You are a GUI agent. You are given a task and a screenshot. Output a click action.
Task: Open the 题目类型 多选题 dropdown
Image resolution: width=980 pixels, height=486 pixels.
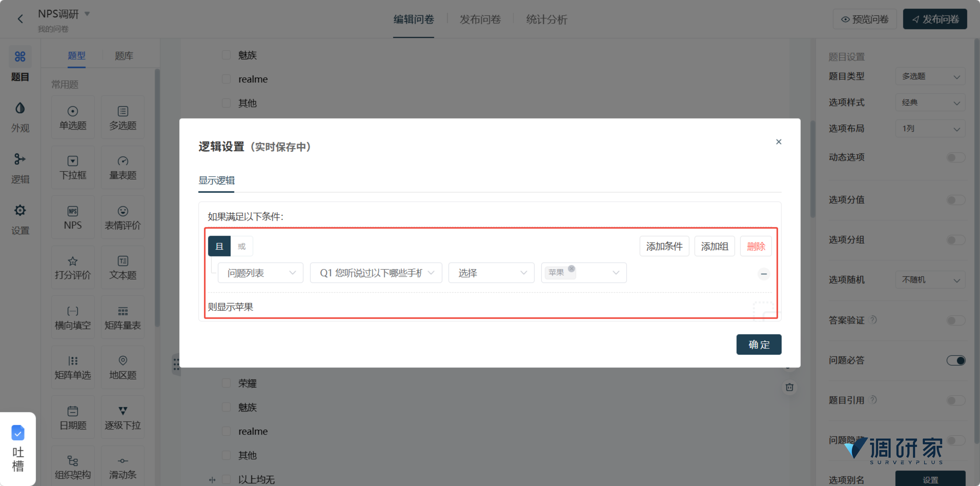pos(930,76)
